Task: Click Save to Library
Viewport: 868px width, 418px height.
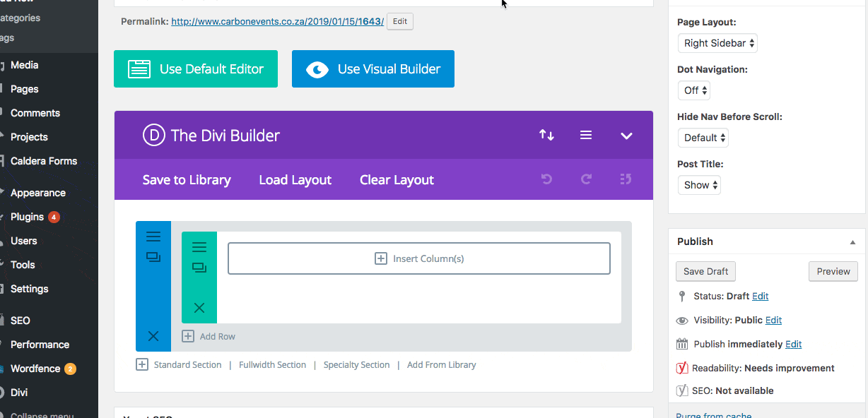Action: (187, 180)
